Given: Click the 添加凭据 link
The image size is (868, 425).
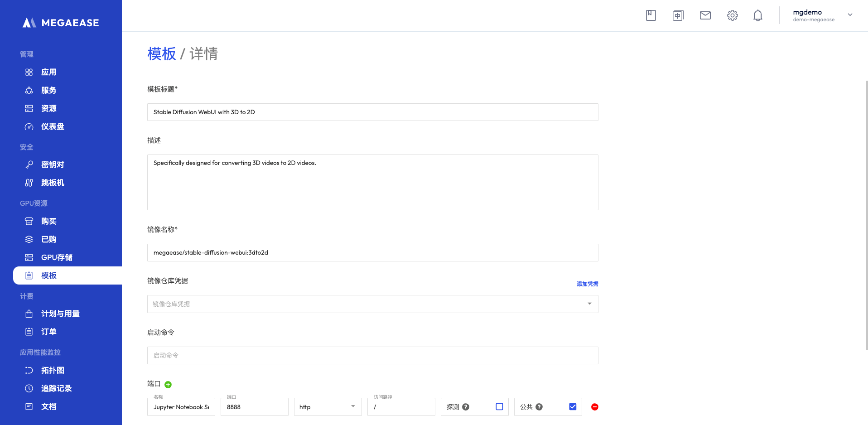Looking at the screenshot, I should 587,284.
